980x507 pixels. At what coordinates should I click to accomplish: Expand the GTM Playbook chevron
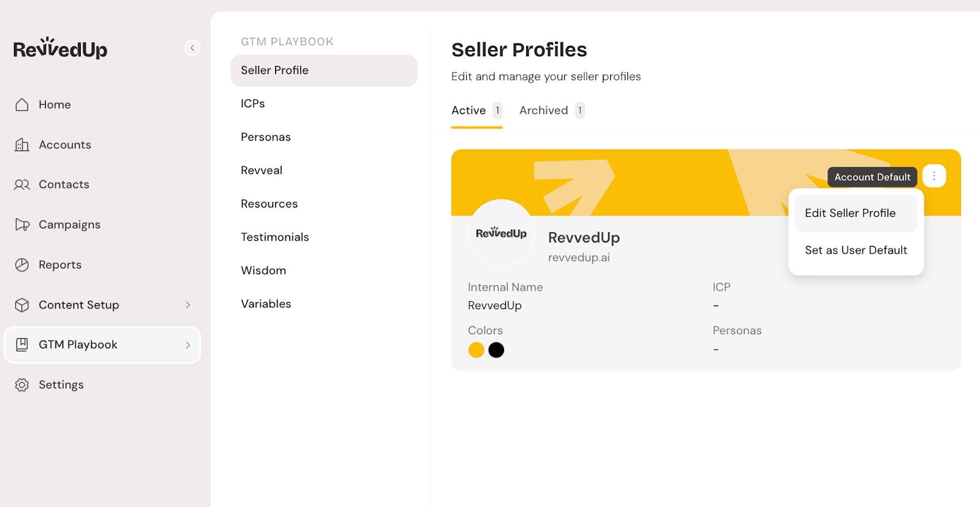pos(188,345)
